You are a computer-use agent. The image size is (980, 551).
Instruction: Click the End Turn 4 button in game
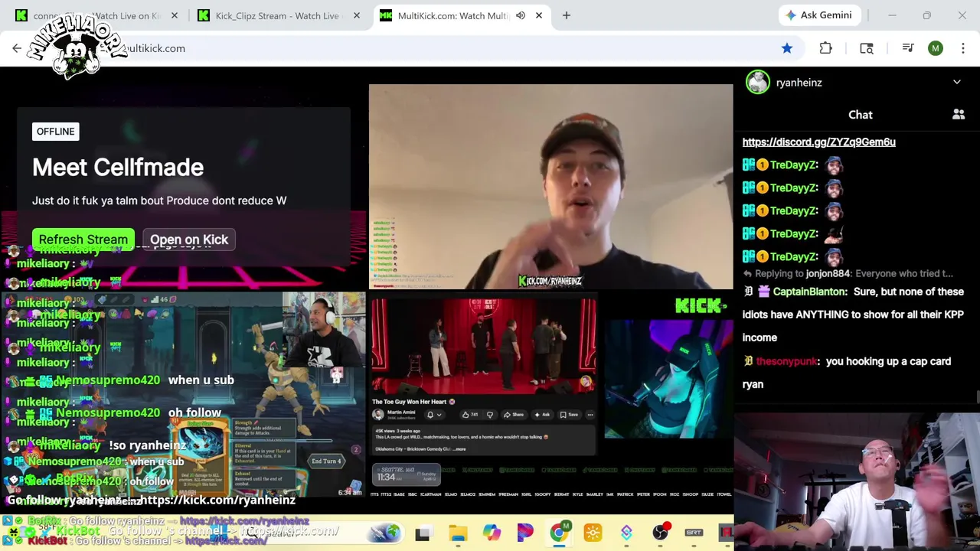326,461
